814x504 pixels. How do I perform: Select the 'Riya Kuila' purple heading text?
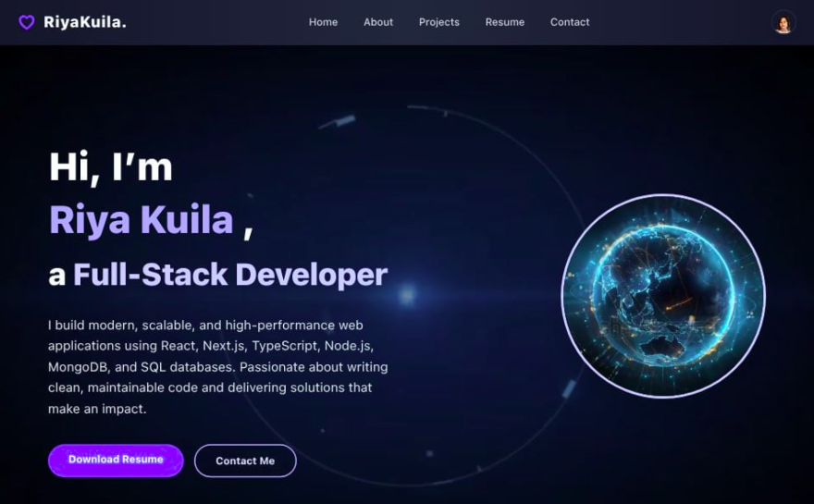(142, 220)
